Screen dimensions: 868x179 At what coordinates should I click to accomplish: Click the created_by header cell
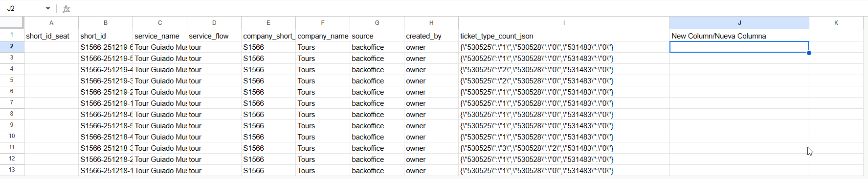coord(431,36)
